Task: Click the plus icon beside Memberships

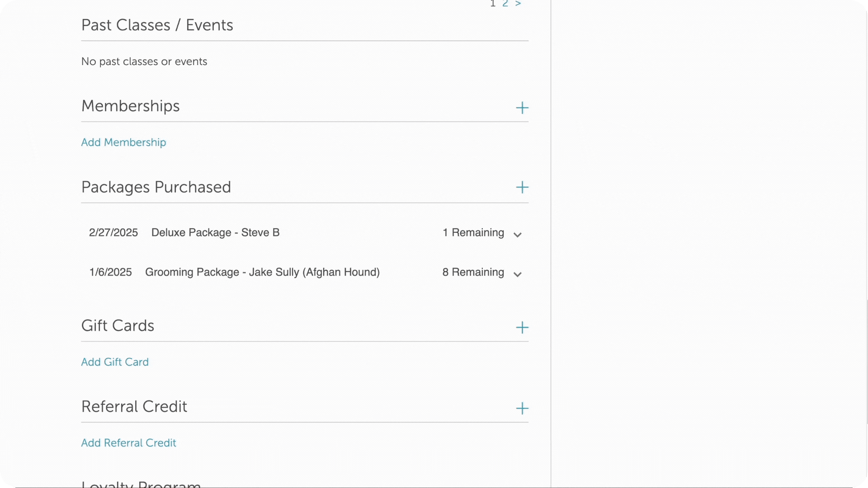Action: (x=522, y=108)
